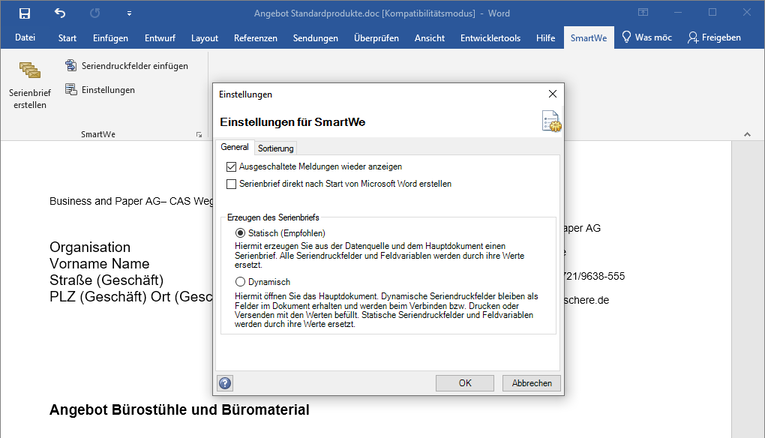765x438 pixels.
Task: Expand the SmartWe group dialog launcher
Action: (x=198, y=133)
